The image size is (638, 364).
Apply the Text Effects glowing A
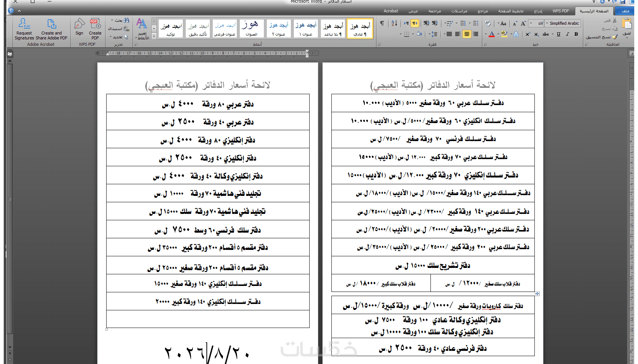coord(516,34)
